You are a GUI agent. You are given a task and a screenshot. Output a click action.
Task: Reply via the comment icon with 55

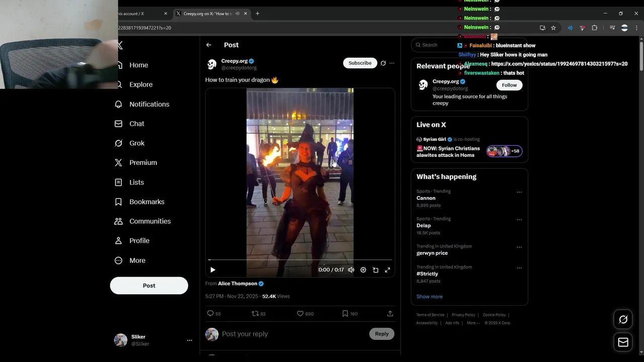click(x=214, y=314)
